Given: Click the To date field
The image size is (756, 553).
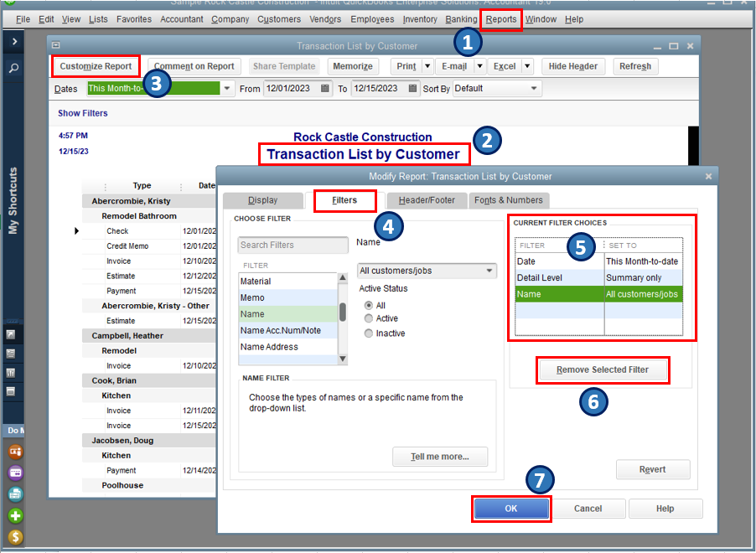Looking at the screenshot, I should pos(379,88).
